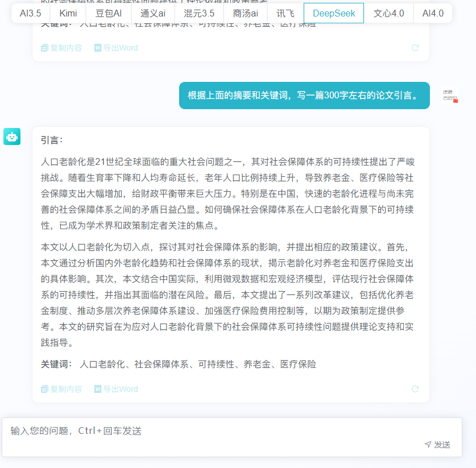This screenshot has width=476, height=468.
Task: Click the paragraph starting 人口老龄化是21世纪
Action: [x=227, y=194]
